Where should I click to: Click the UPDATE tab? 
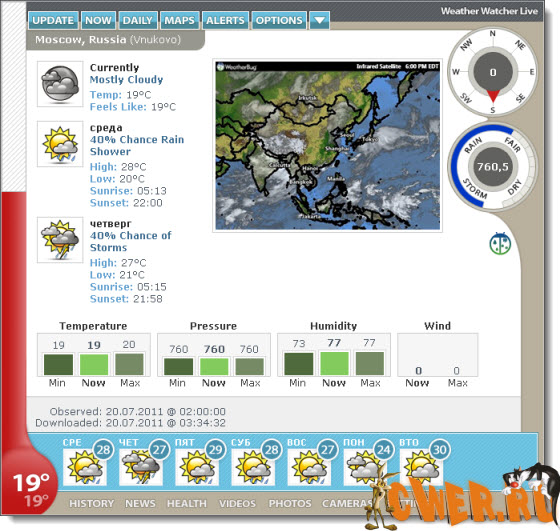point(53,20)
